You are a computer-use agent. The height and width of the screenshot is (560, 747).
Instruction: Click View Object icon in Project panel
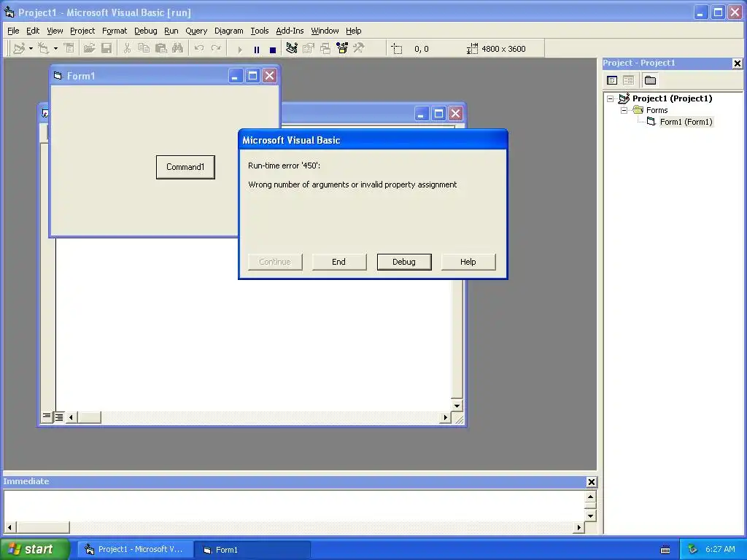[x=628, y=80]
